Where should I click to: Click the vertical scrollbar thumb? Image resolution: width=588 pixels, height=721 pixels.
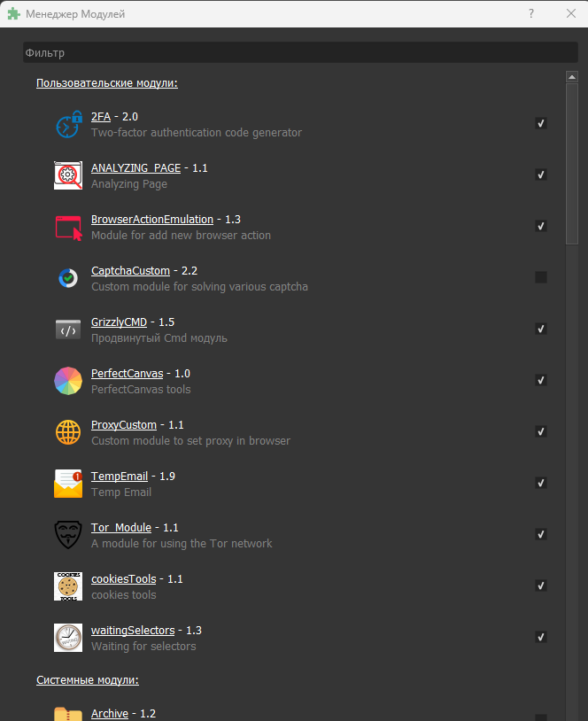tap(572, 164)
